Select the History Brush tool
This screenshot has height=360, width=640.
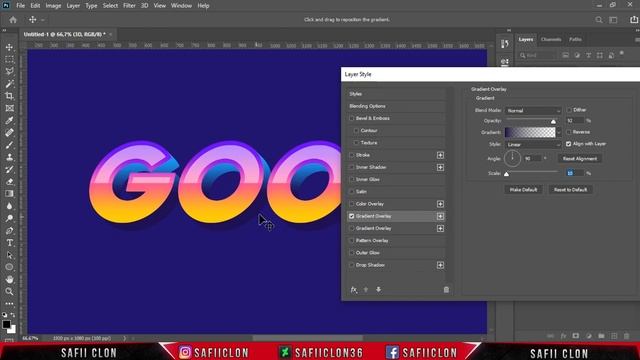coord(9,169)
